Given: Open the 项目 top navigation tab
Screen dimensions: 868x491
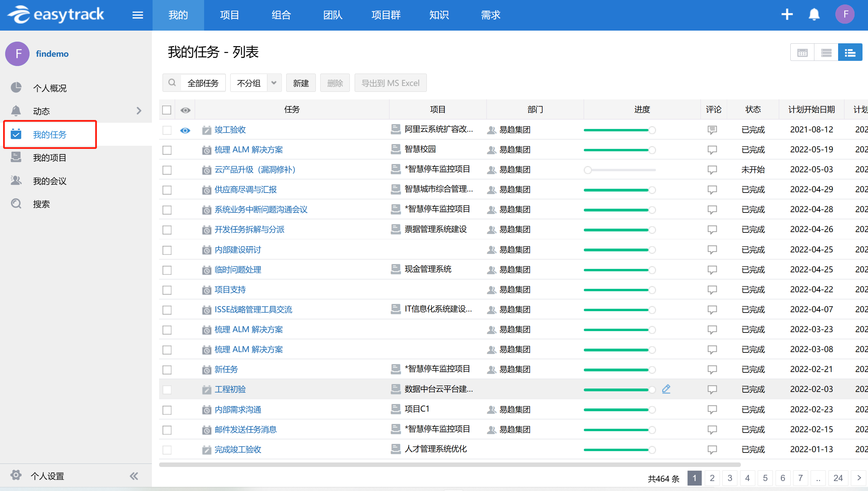Looking at the screenshot, I should 229,15.
